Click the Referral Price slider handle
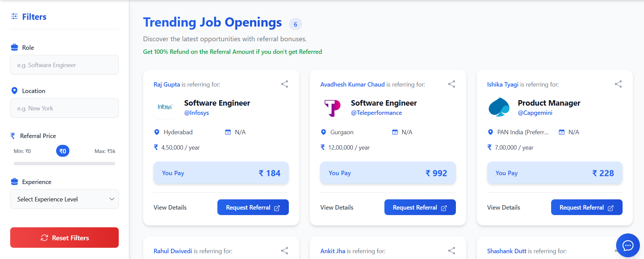 63,151
